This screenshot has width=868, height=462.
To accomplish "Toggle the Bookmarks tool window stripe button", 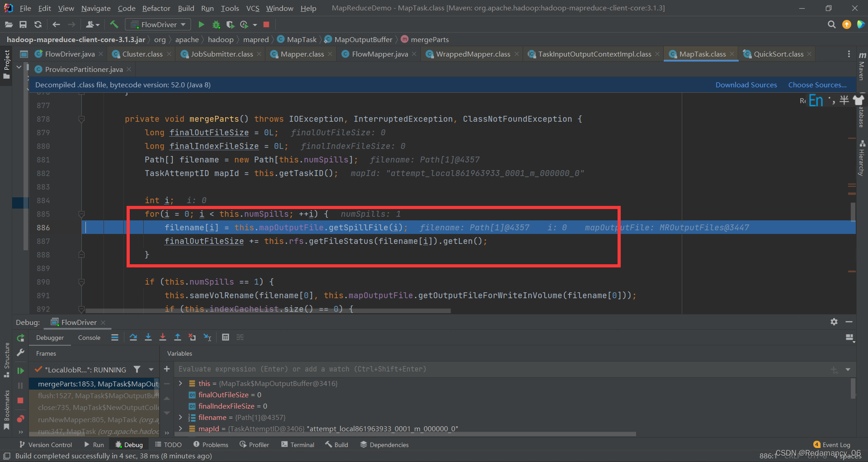I will (7, 410).
